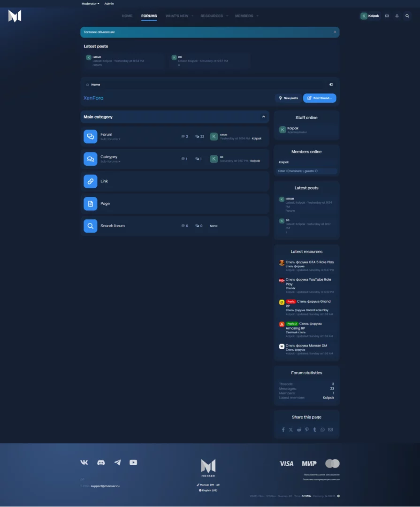420x507 pixels.
Task: Expand Sub-forums under the Forum node
Action: [x=110, y=139]
